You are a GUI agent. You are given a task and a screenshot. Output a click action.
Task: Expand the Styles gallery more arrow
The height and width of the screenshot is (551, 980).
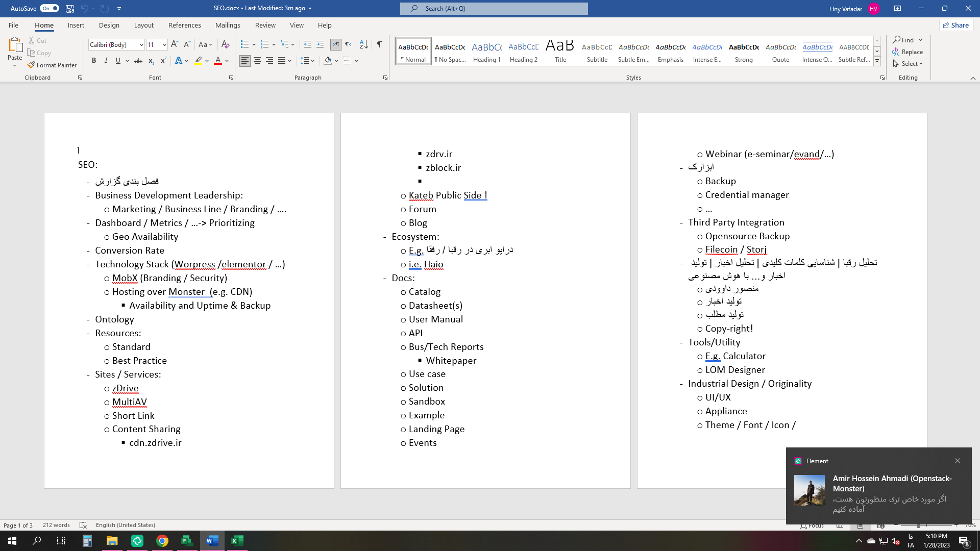click(x=877, y=61)
